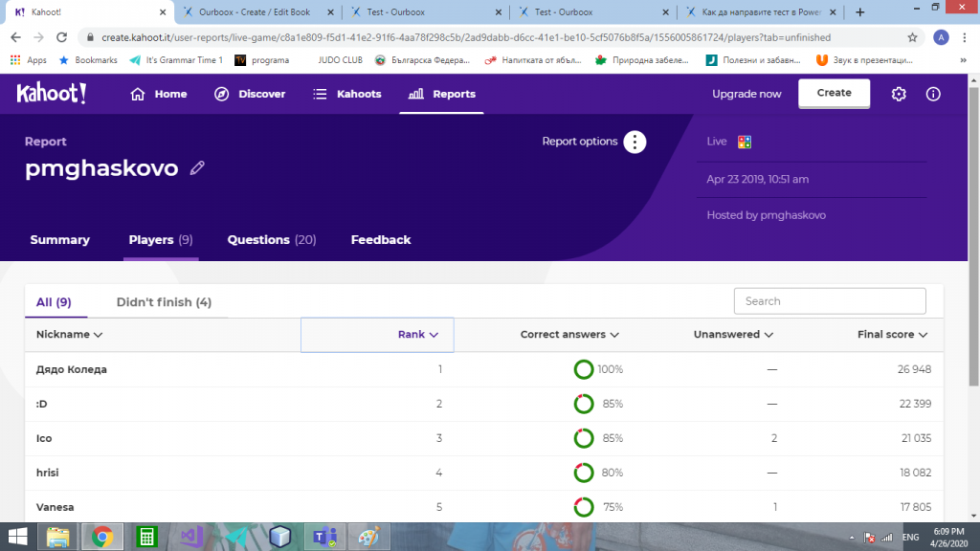Open the Vanesa player row

(483, 507)
